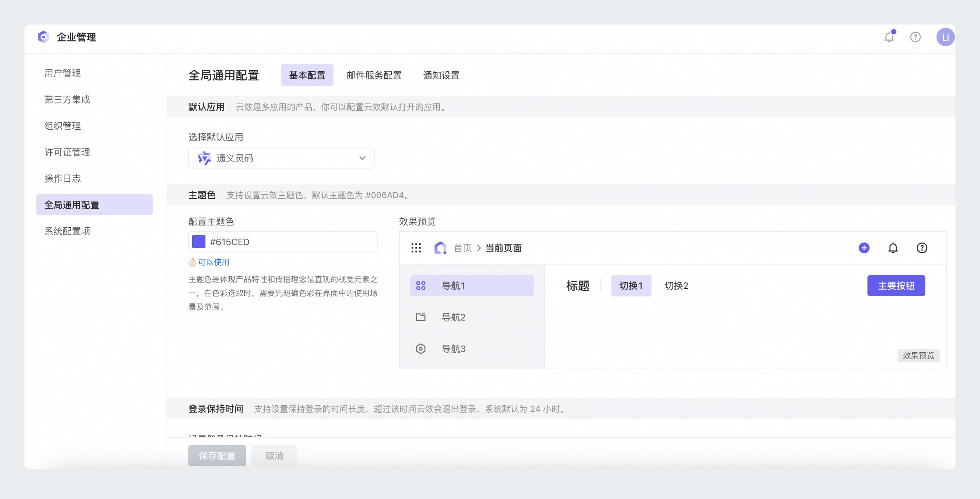The image size is (980, 499).
Task: Click the 导航3 hexagon settings icon
Action: (x=421, y=349)
